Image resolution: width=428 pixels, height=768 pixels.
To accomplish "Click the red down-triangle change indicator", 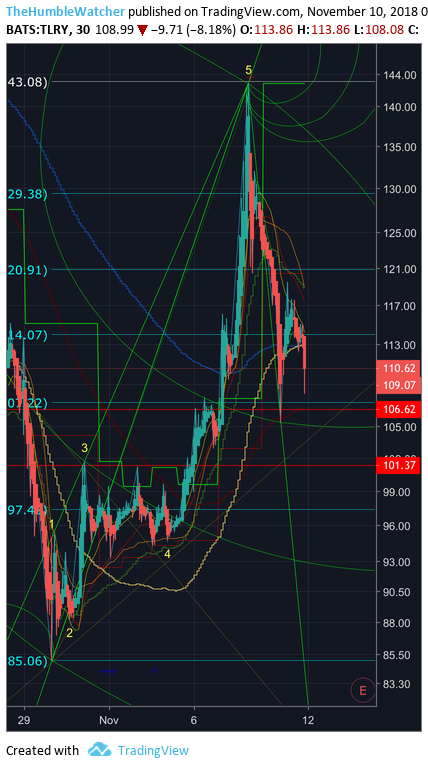I will coord(142,31).
